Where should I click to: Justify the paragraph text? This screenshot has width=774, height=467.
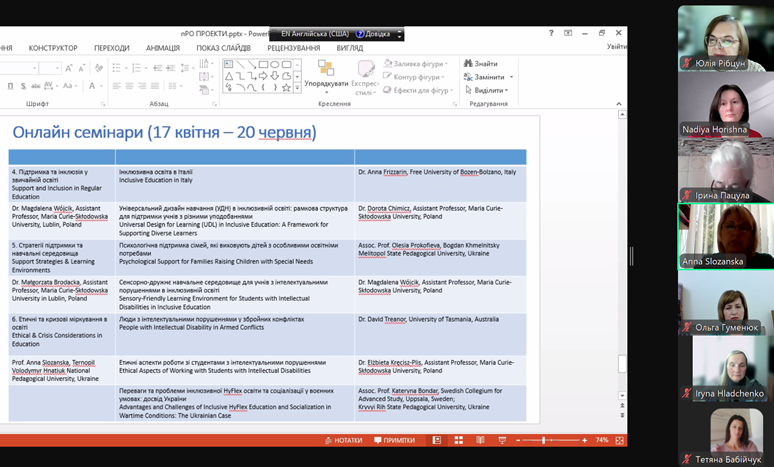[x=155, y=86]
